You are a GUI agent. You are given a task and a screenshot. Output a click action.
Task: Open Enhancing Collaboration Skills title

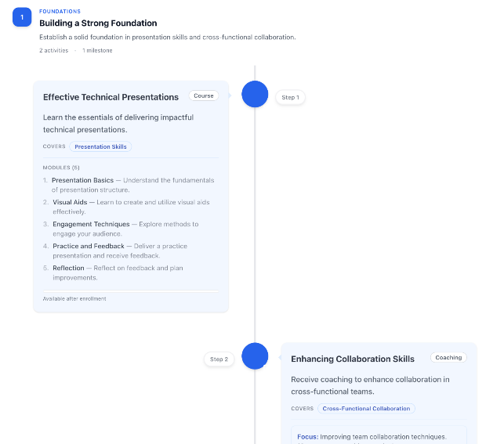point(353,359)
